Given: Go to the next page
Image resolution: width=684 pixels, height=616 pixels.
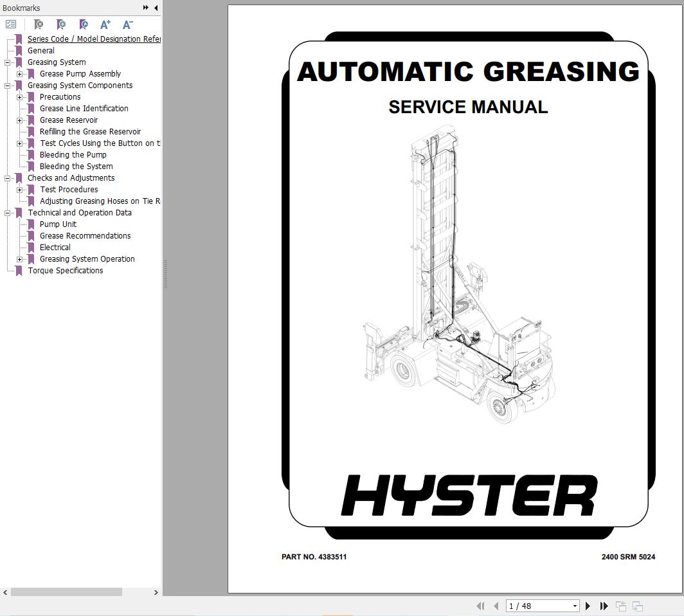Looking at the screenshot, I should pyautogui.click(x=588, y=606).
